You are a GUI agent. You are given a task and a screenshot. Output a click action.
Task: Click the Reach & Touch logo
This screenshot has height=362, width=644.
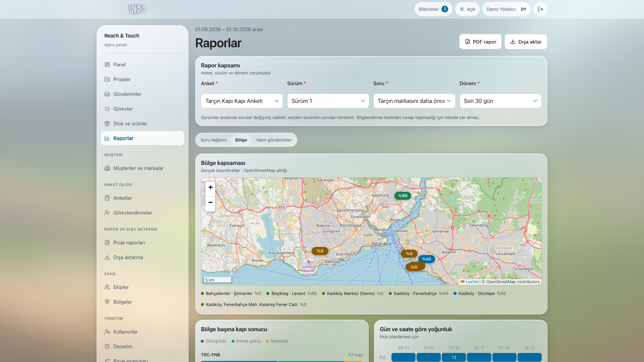pyautogui.click(x=138, y=9)
